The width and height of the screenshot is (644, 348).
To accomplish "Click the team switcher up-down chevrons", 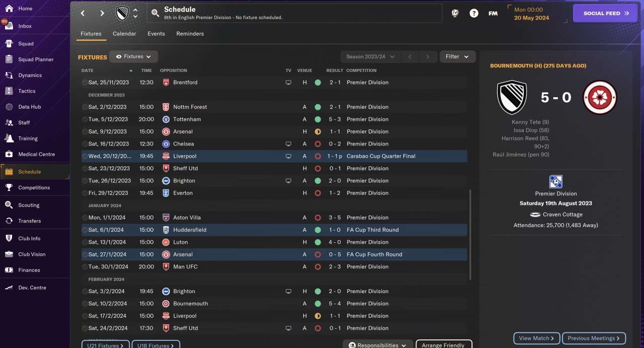I will coord(135,13).
